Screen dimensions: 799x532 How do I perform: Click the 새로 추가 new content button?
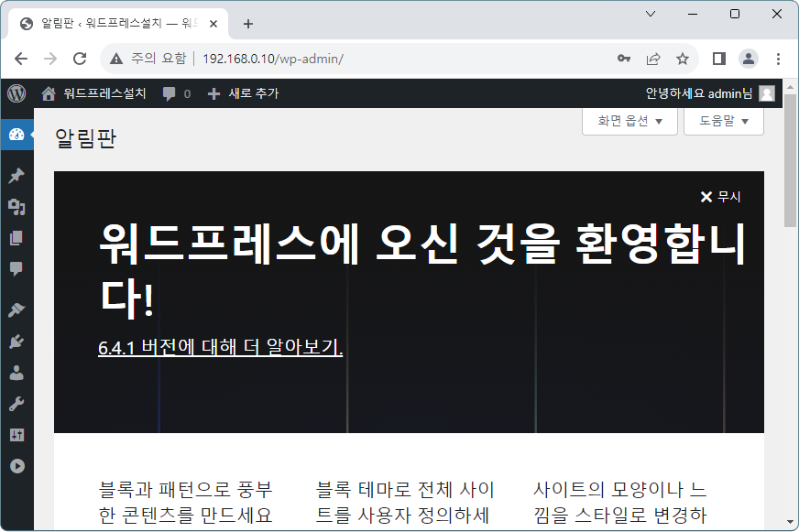[x=244, y=93]
